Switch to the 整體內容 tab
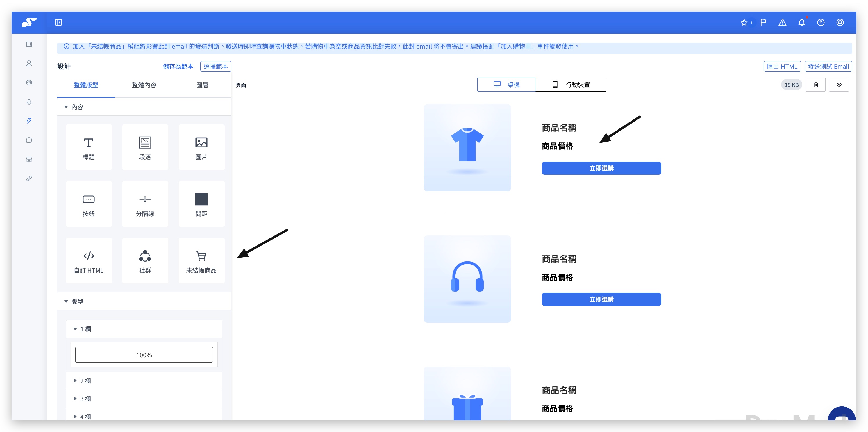This screenshot has height=432, width=868. click(x=144, y=85)
